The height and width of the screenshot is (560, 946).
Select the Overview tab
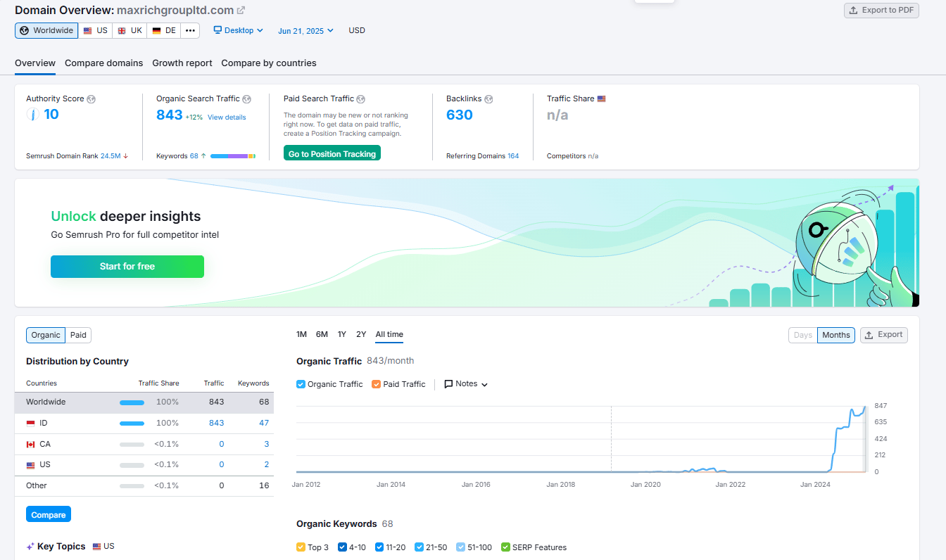(x=35, y=63)
